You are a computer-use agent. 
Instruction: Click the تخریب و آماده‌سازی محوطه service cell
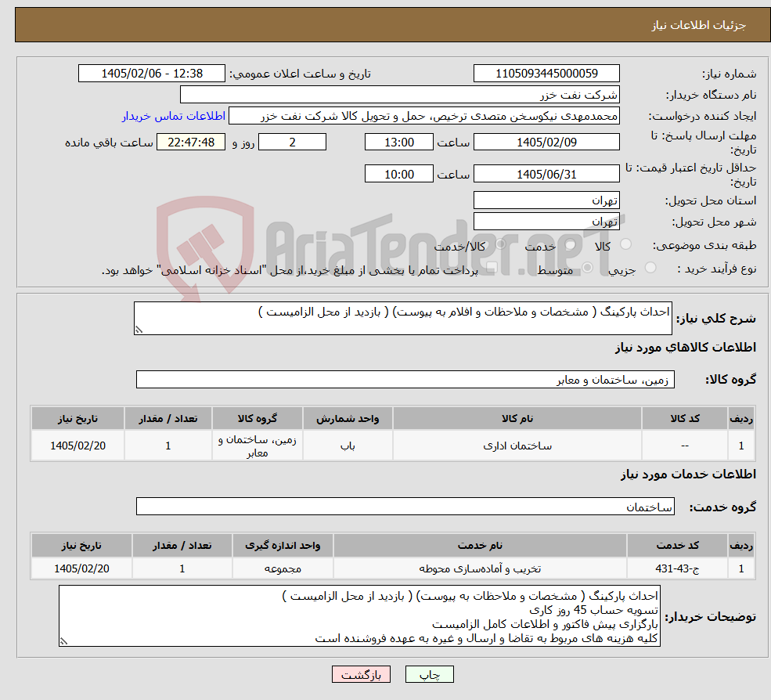(x=481, y=568)
